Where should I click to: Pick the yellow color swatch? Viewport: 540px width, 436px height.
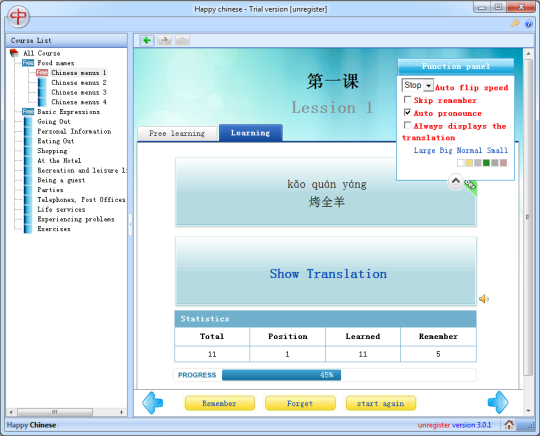469,163
